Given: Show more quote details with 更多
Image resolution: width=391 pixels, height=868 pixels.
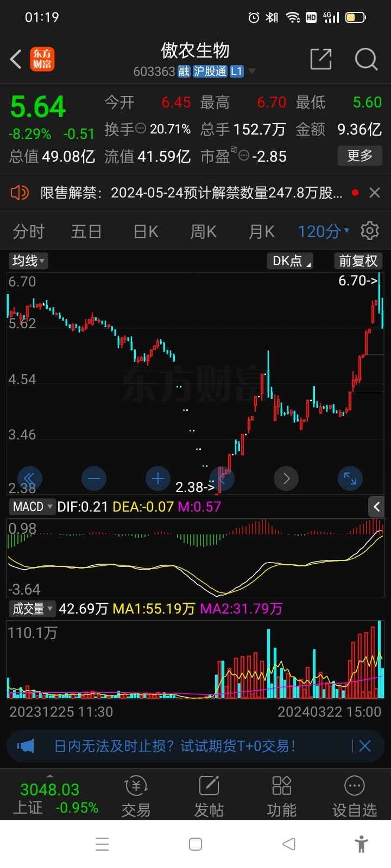Looking at the screenshot, I should [x=360, y=156].
